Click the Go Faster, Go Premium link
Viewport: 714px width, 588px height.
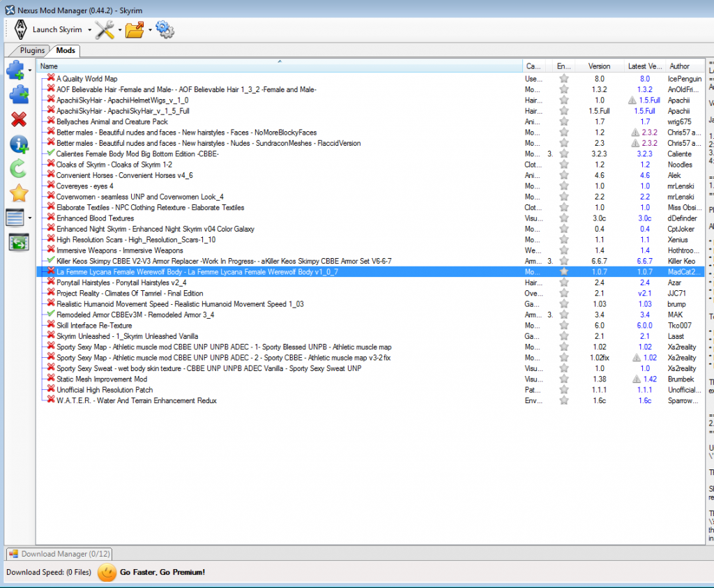pos(162,572)
